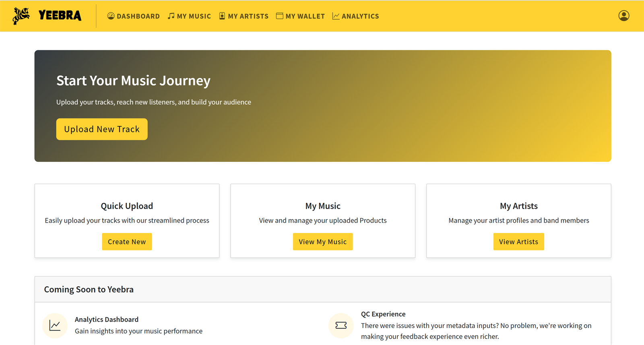This screenshot has height=345, width=644.
Task: Go to the Dashboard menu item
Action: (x=133, y=16)
